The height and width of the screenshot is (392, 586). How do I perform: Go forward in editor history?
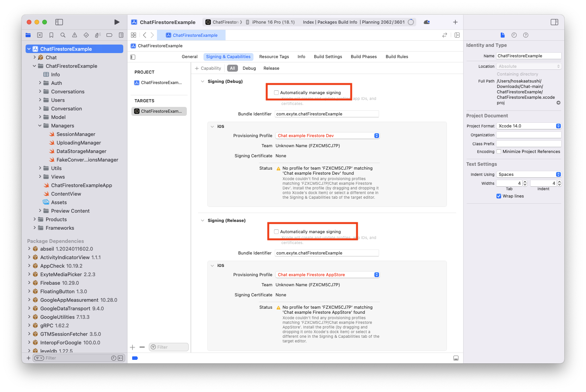pyautogui.click(x=152, y=35)
